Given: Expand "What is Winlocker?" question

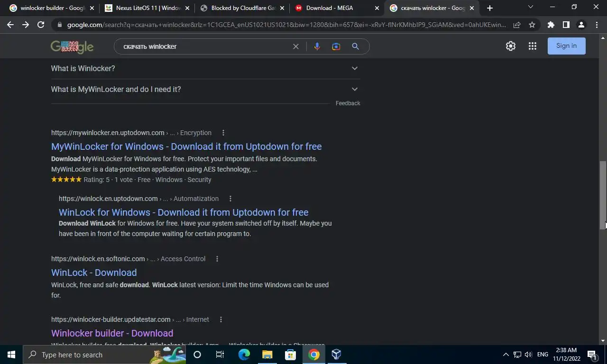Looking at the screenshot, I should click(205, 68).
